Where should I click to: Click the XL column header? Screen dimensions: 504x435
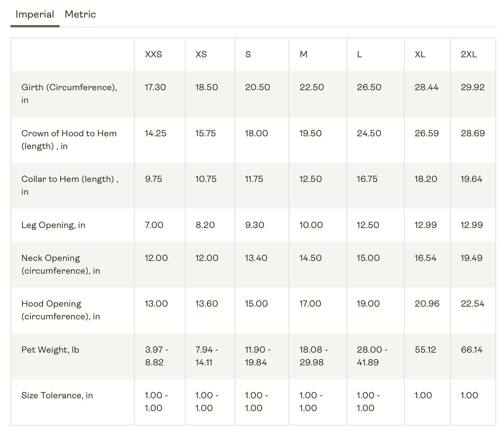[420, 55]
